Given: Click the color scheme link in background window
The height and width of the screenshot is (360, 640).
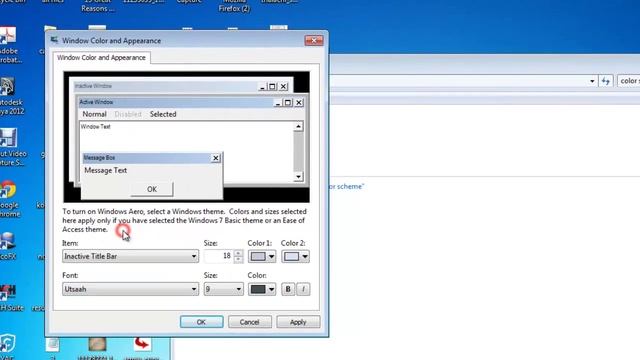Looking at the screenshot, I should [x=346, y=187].
